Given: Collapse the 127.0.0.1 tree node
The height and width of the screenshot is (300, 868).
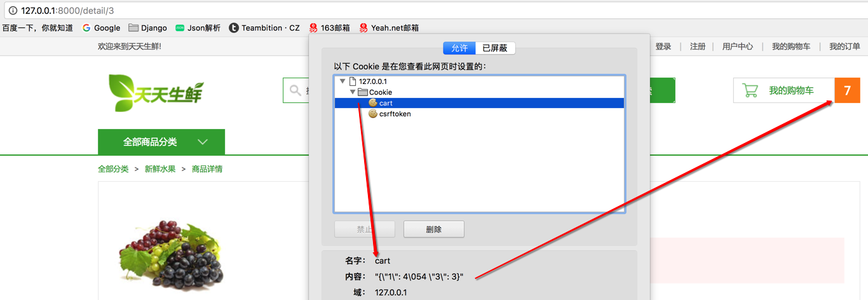Looking at the screenshot, I should point(343,81).
